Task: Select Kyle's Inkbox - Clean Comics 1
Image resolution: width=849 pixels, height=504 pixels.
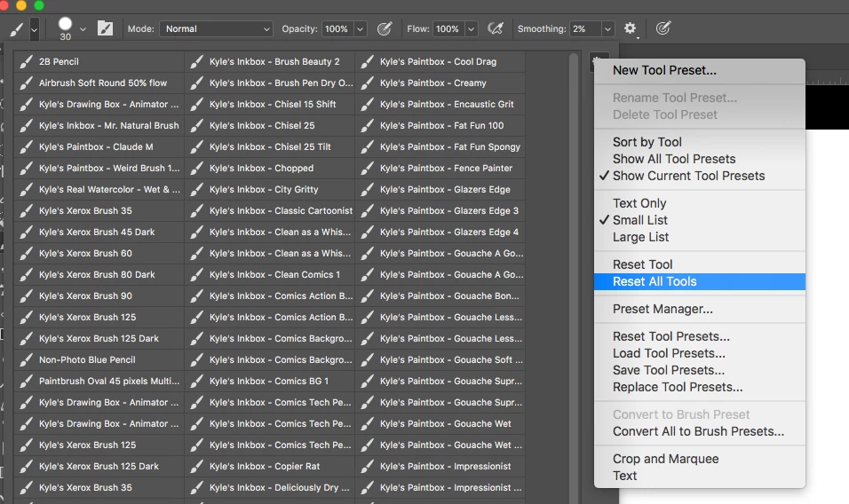Action: click(270, 275)
